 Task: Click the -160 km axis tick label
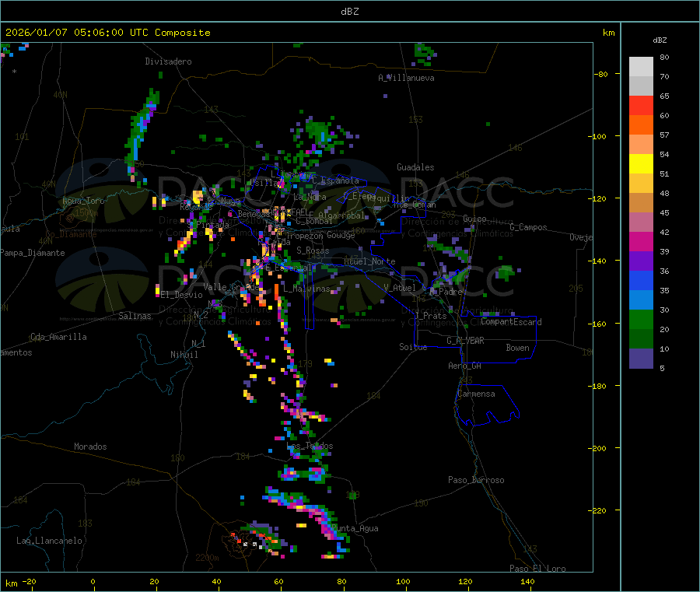599,324
